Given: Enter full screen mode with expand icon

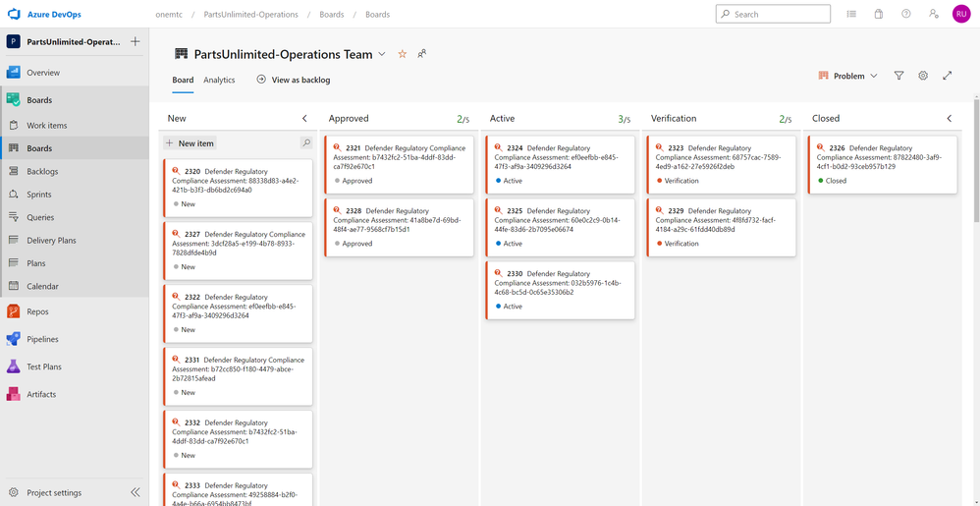Looking at the screenshot, I should tap(948, 76).
